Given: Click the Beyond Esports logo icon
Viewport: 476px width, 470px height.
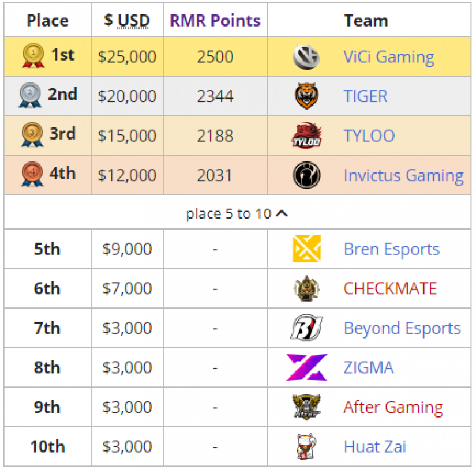Looking at the screenshot, I should click(306, 328).
